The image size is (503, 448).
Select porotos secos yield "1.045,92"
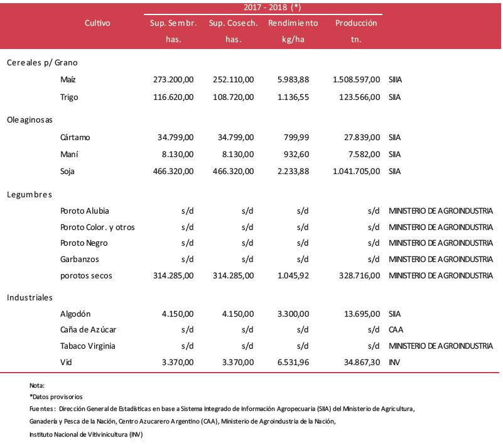click(293, 276)
